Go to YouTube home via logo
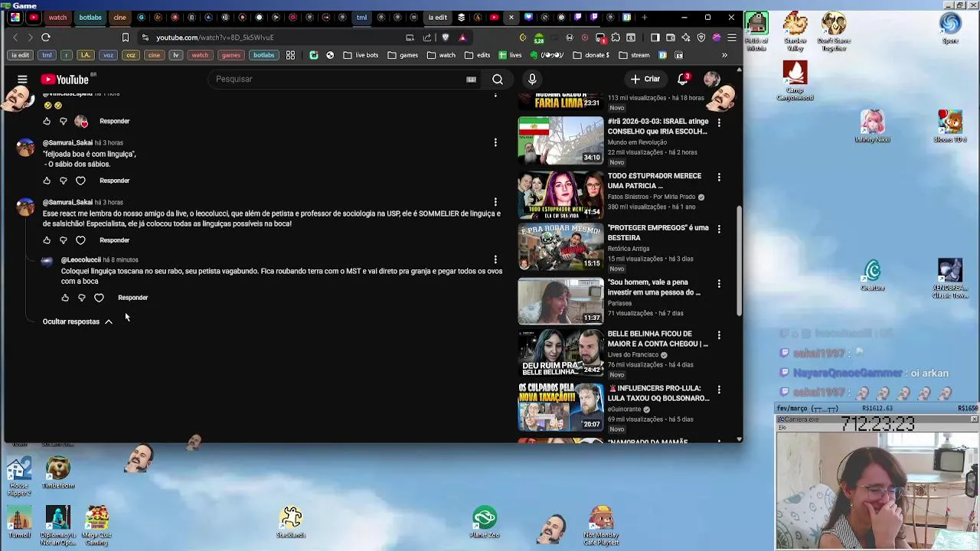 (x=65, y=80)
